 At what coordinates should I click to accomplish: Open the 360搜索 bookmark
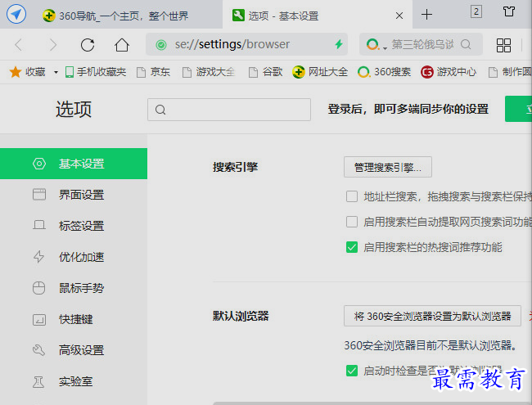tap(385, 72)
